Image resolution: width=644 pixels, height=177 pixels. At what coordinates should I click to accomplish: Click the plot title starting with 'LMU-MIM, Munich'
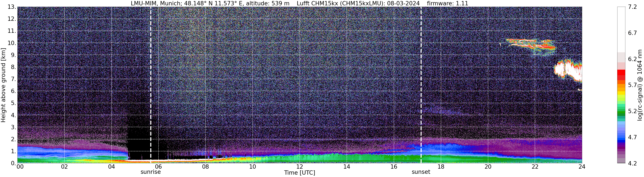(299, 3)
